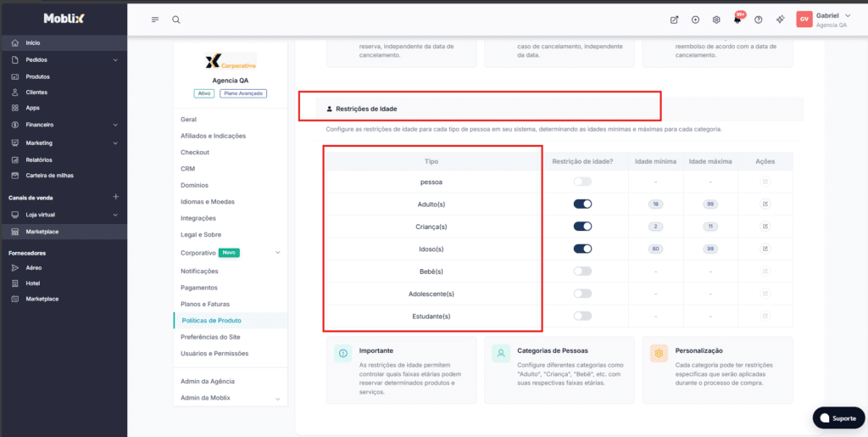
Task: Expand the Marketing sidebar chevron
Action: 115,143
